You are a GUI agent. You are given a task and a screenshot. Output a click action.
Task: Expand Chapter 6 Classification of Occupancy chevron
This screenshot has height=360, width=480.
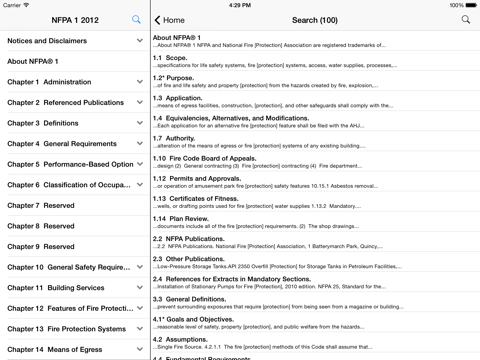(x=140, y=185)
